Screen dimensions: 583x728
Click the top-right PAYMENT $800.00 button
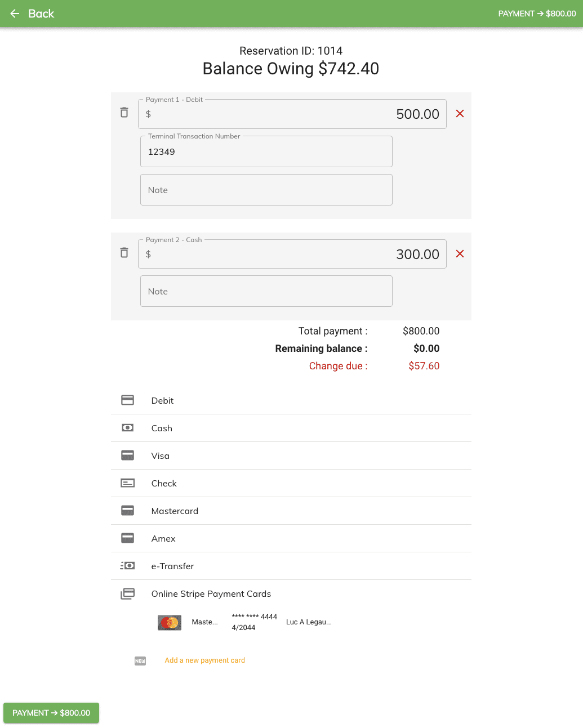(x=537, y=14)
